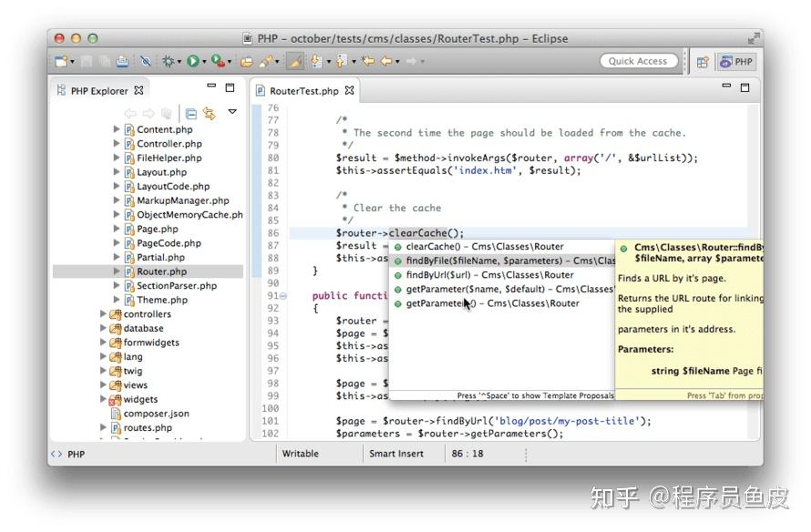Open the Back history dropdown arrow

397,62
